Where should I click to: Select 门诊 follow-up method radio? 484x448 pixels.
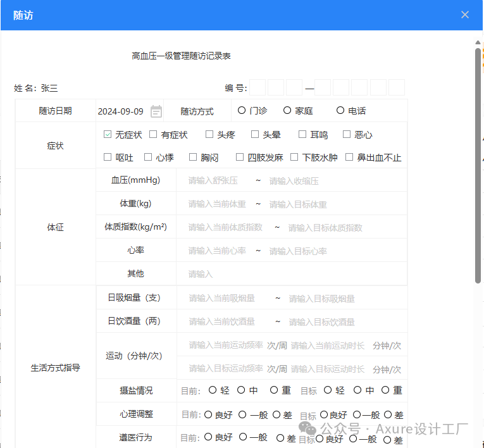click(242, 110)
